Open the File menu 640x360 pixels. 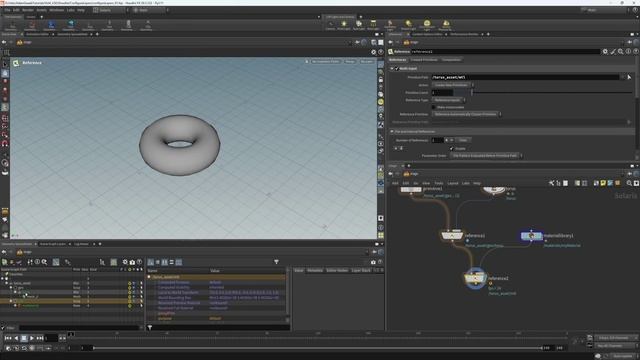click(7, 10)
